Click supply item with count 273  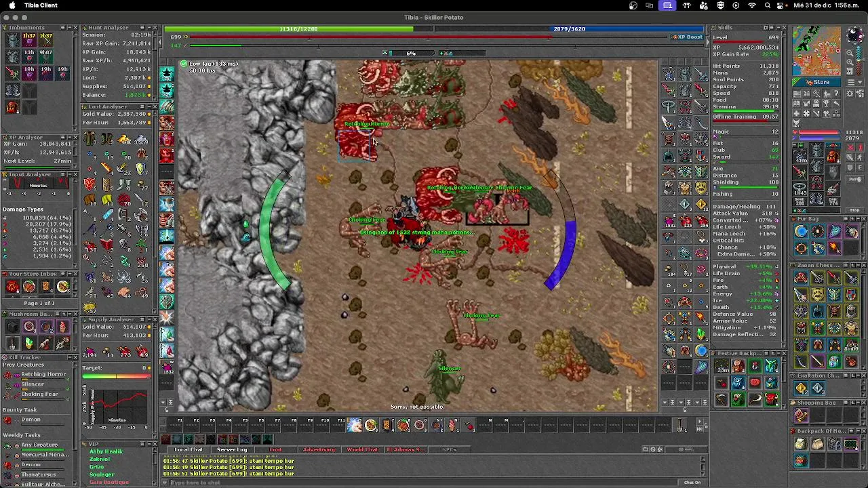pos(123,351)
